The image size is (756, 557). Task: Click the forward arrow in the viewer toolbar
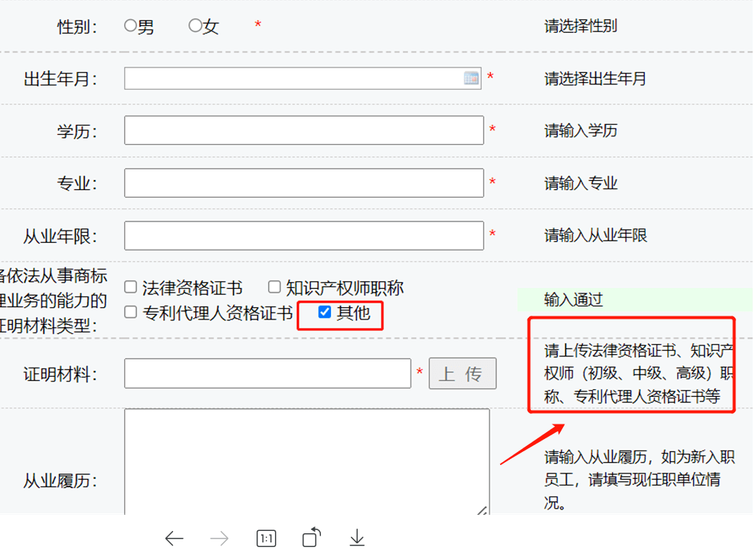[x=220, y=539]
